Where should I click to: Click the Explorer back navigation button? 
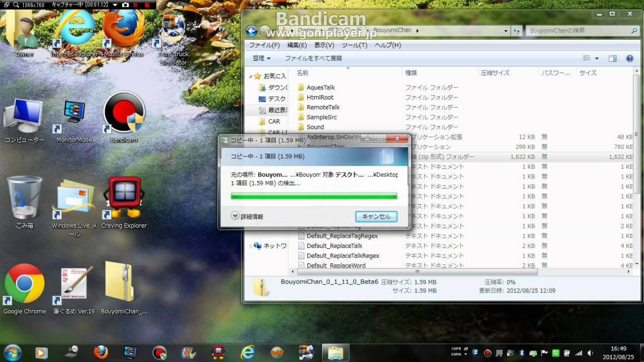(252, 31)
